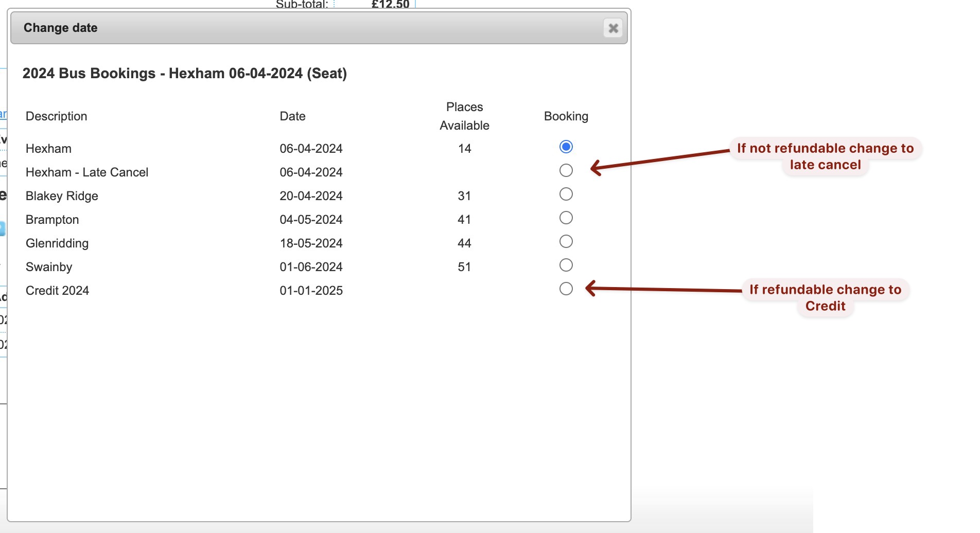
Task: Click the late cancel annotation note
Action: pyautogui.click(x=825, y=156)
